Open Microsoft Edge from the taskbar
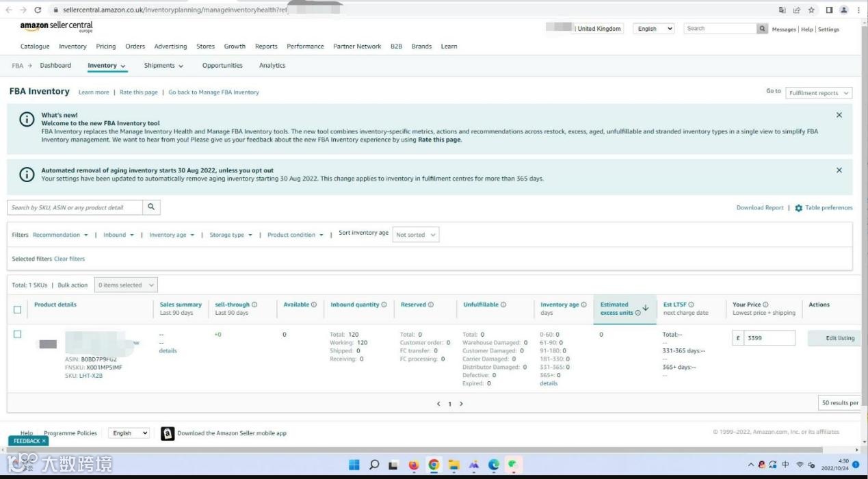Screen dimensions: 868x479 [x=494, y=465]
